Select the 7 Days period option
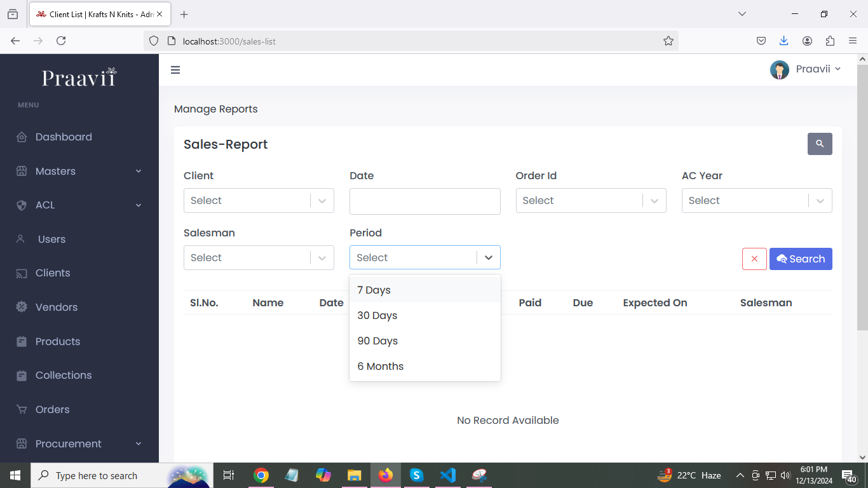 click(x=374, y=290)
